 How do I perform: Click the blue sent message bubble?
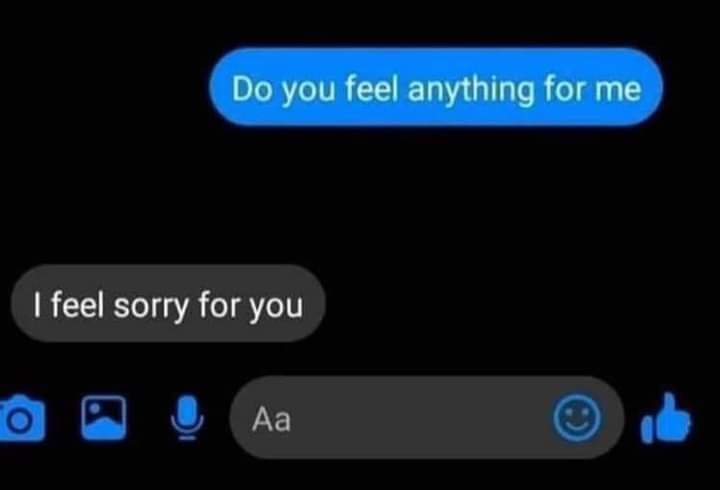(436, 87)
